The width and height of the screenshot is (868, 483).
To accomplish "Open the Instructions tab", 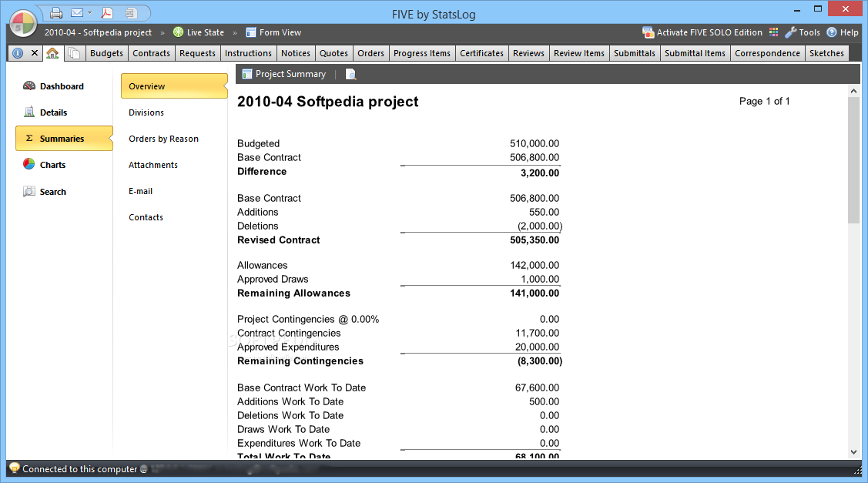I will pyautogui.click(x=248, y=53).
